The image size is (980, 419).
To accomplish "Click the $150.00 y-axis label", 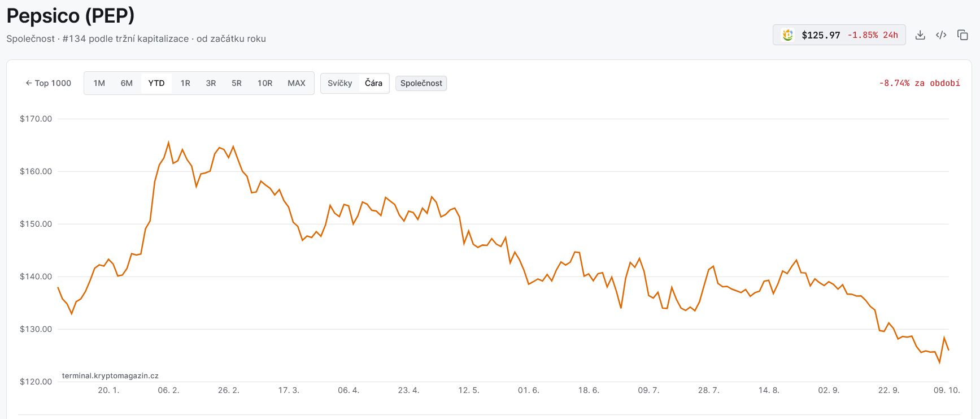I will 36,224.
